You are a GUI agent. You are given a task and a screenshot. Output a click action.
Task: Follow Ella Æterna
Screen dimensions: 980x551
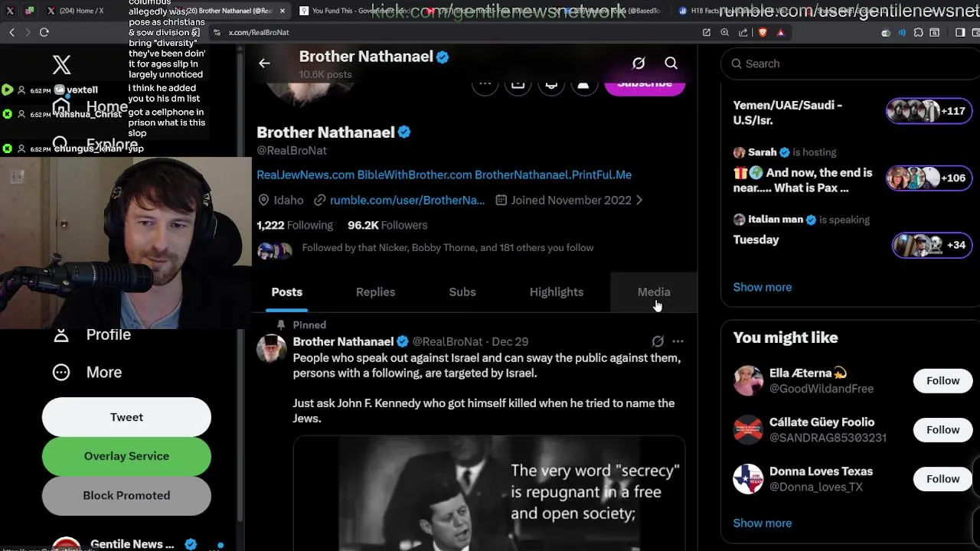(942, 380)
